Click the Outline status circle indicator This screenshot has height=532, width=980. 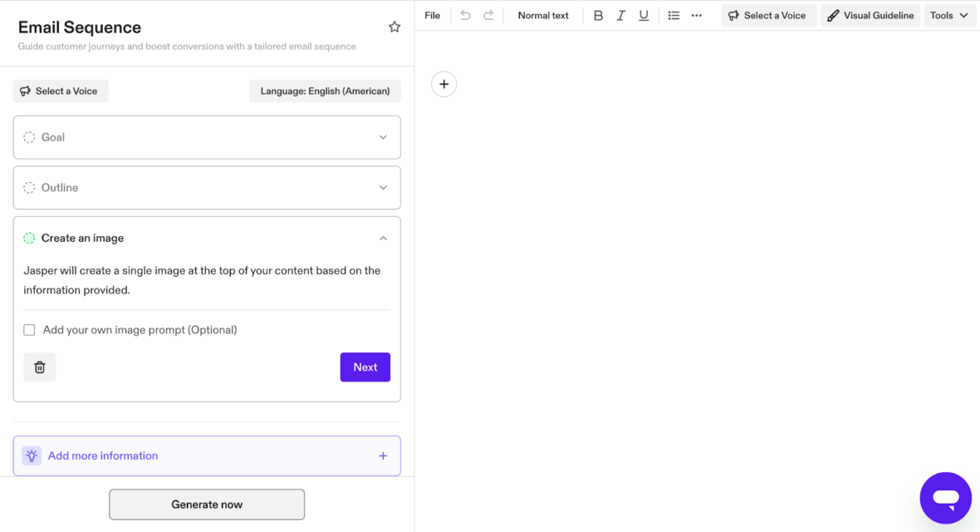29,188
